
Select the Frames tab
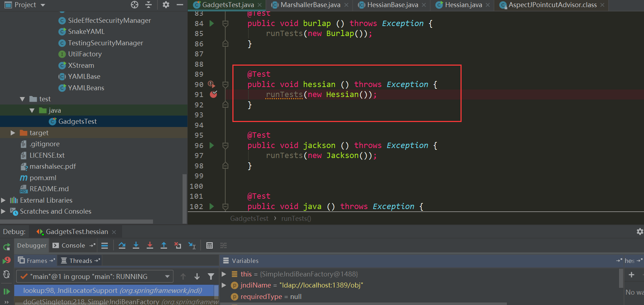coord(36,261)
